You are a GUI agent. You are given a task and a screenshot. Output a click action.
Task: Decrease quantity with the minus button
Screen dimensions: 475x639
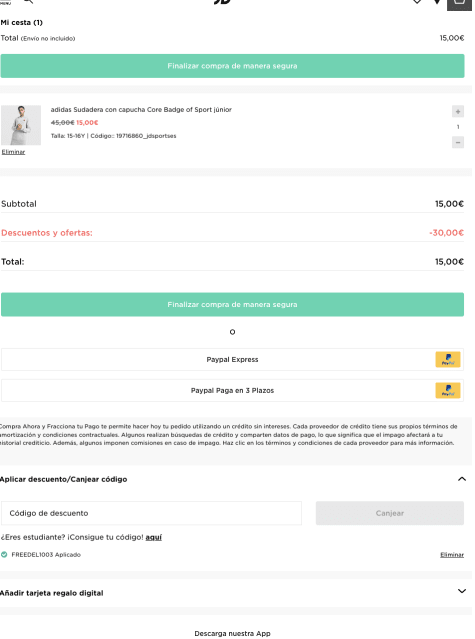tap(458, 142)
